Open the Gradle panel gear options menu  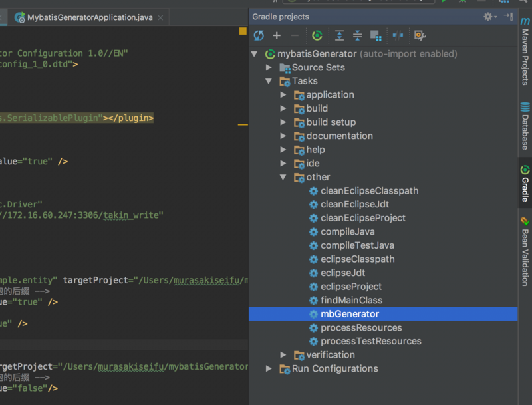(x=489, y=16)
